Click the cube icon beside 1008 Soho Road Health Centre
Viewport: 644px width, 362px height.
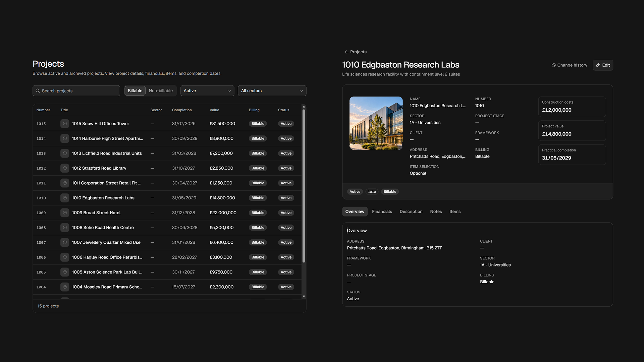(x=65, y=228)
